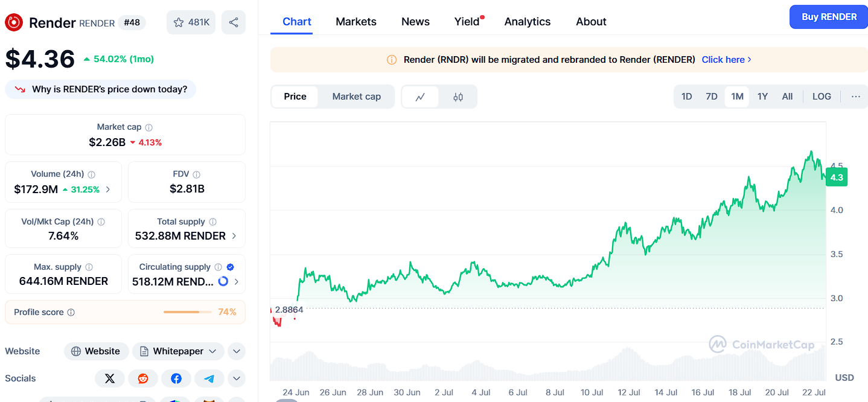868x402 pixels.
Task: Click the Profile score progress bar
Action: (x=188, y=312)
